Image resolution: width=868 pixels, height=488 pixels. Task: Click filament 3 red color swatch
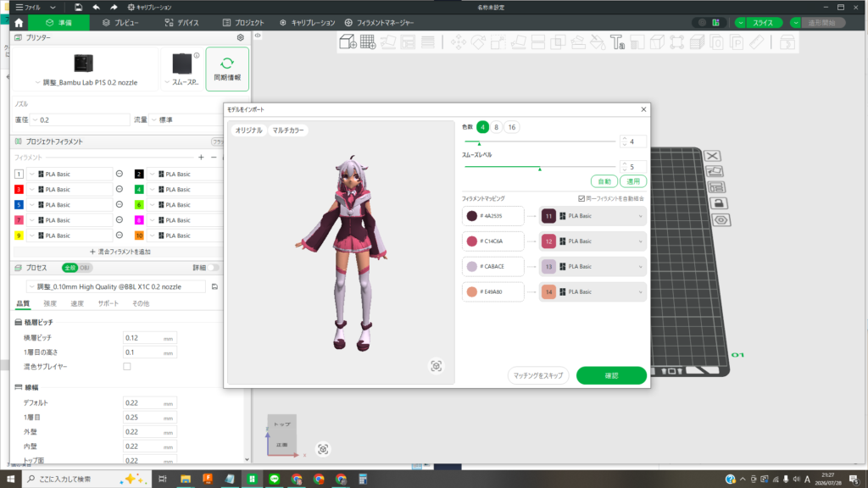pos(19,189)
